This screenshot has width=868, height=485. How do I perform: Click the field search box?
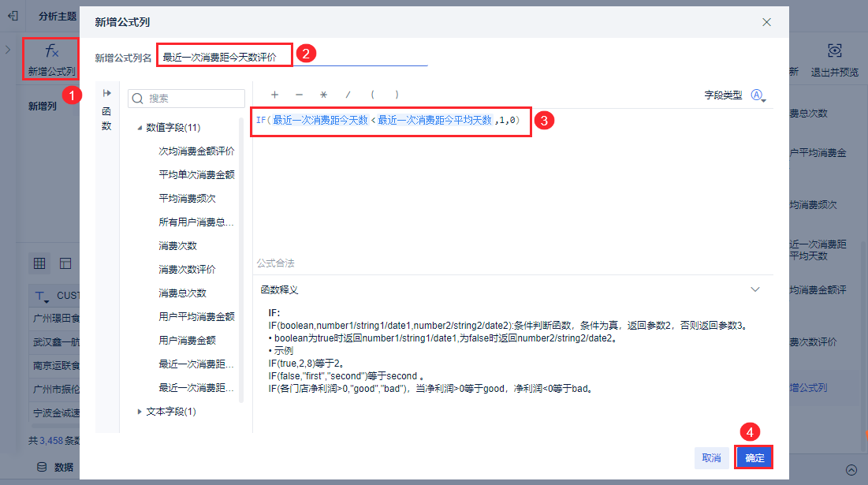tap(186, 99)
